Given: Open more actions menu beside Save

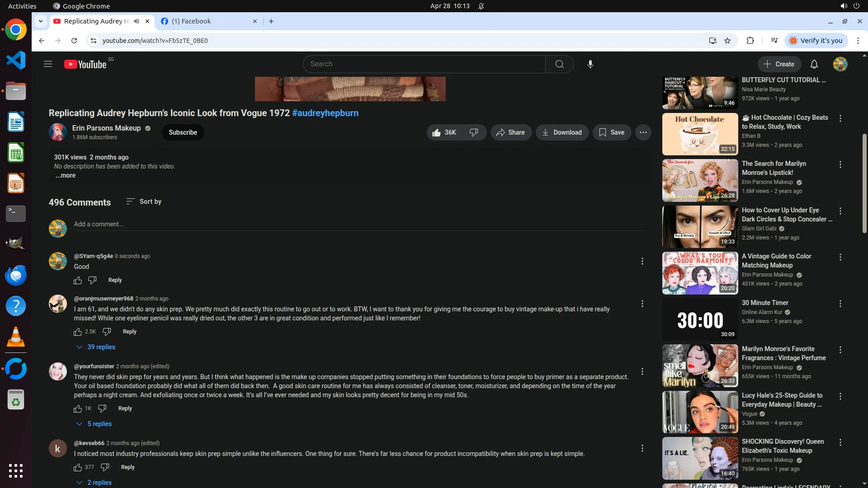Looking at the screenshot, I should (643, 132).
